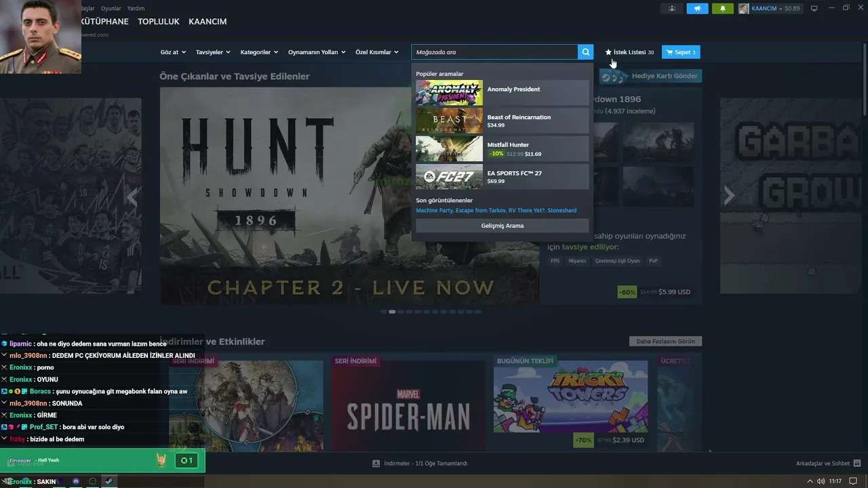Open the volume speaker tray icon
Image resolution: width=868 pixels, height=488 pixels.
pos(821,481)
